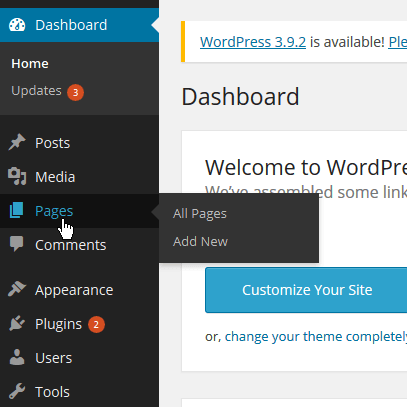Open the change your theme completely link
This screenshot has height=407, width=407.
316,337
